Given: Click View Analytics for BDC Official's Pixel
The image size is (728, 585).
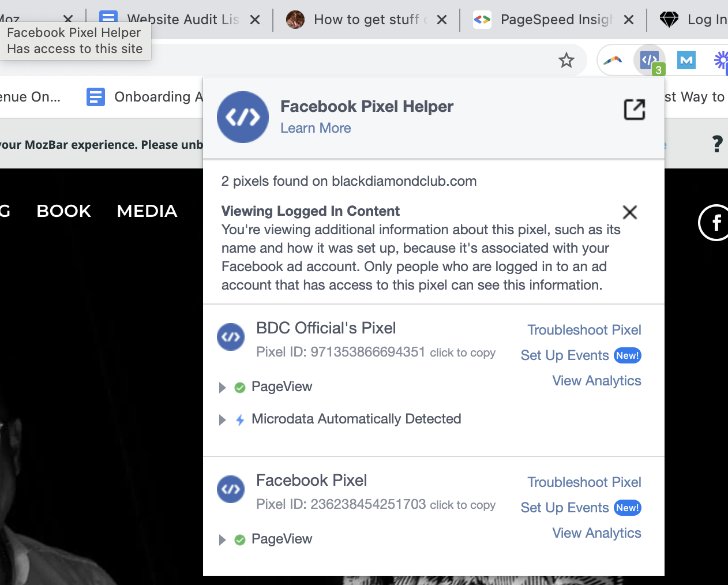Looking at the screenshot, I should tap(596, 381).
